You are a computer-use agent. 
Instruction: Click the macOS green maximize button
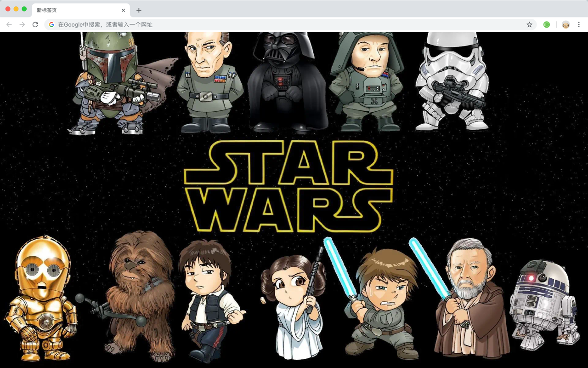tap(24, 9)
